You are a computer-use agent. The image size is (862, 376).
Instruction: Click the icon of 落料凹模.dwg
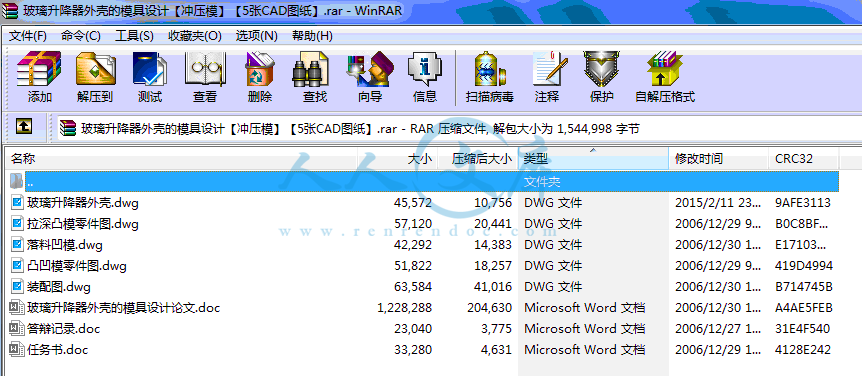tap(17, 245)
